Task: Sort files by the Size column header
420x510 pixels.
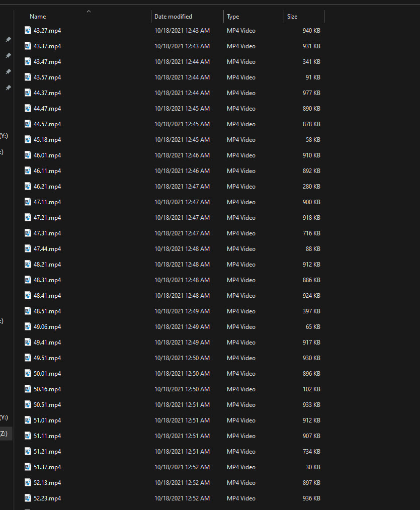Action: [x=292, y=16]
